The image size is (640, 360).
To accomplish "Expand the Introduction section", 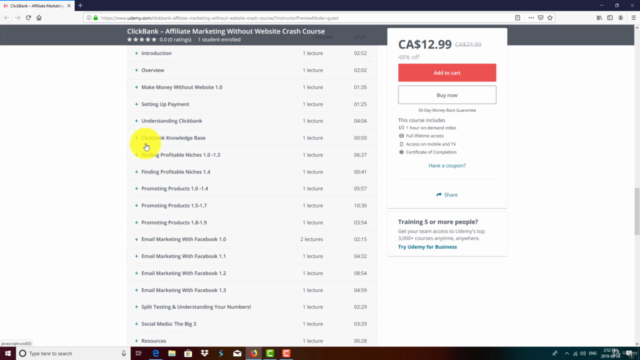I will [136, 53].
